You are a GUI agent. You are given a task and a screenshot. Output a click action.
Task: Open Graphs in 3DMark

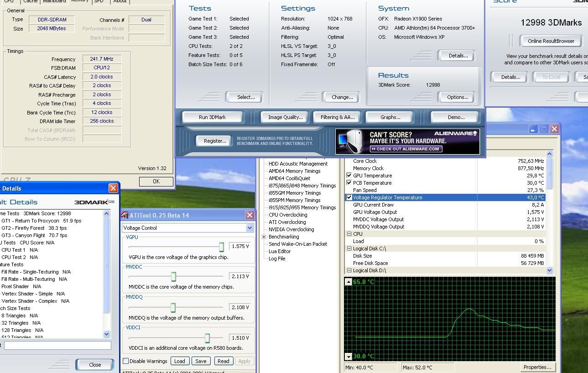(390, 117)
